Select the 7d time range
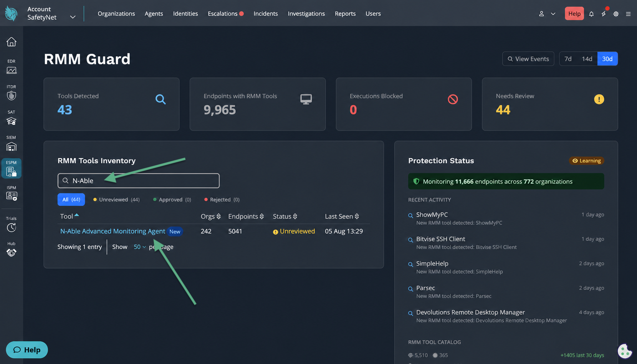This screenshot has height=364, width=637. pyautogui.click(x=568, y=59)
